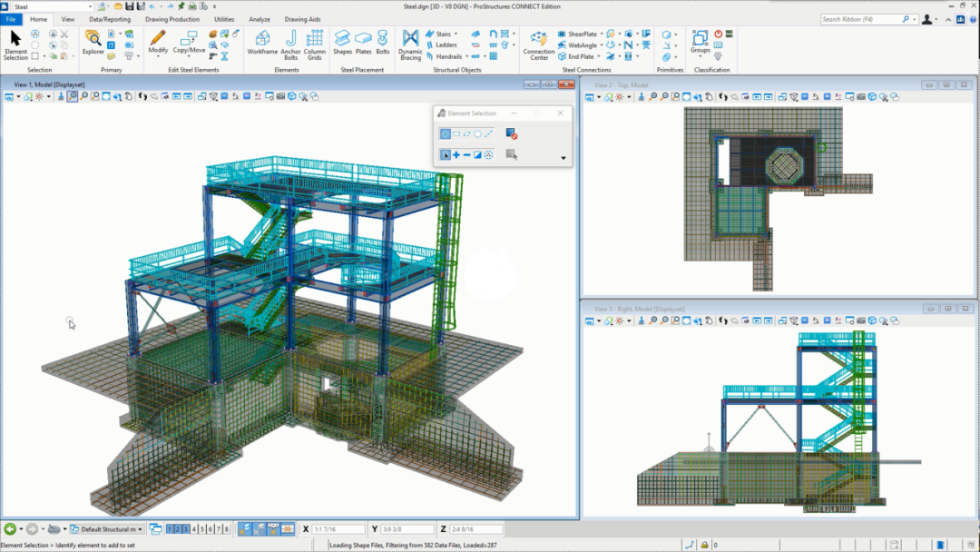Click the scissors cut icon in Selection group
Screen dimensions: 980x552
point(64,34)
